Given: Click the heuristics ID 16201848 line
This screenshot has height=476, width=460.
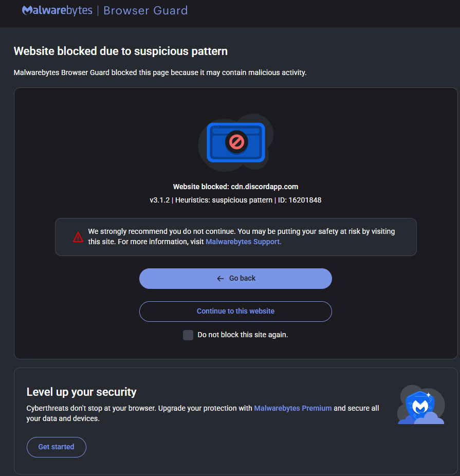Looking at the screenshot, I should [x=235, y=200].
